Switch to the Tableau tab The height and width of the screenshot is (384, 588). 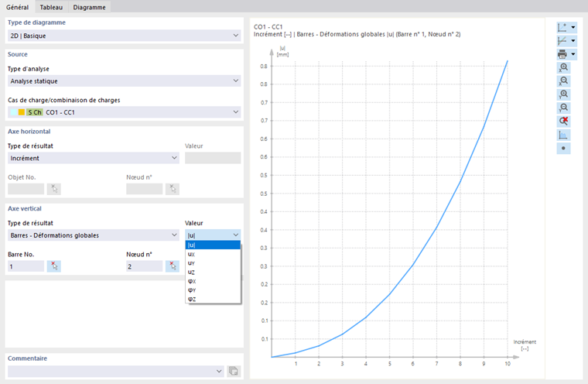[x=51, y=7]
